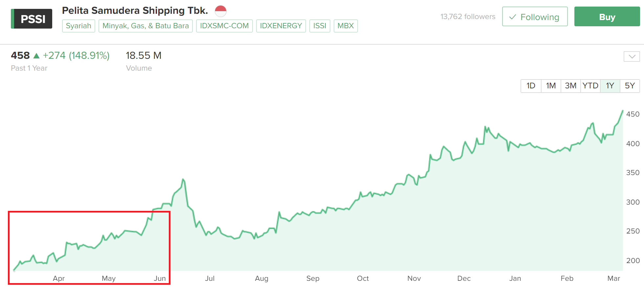Click the Buy button
Screen dimensions: 644x290
coord(607,17)
